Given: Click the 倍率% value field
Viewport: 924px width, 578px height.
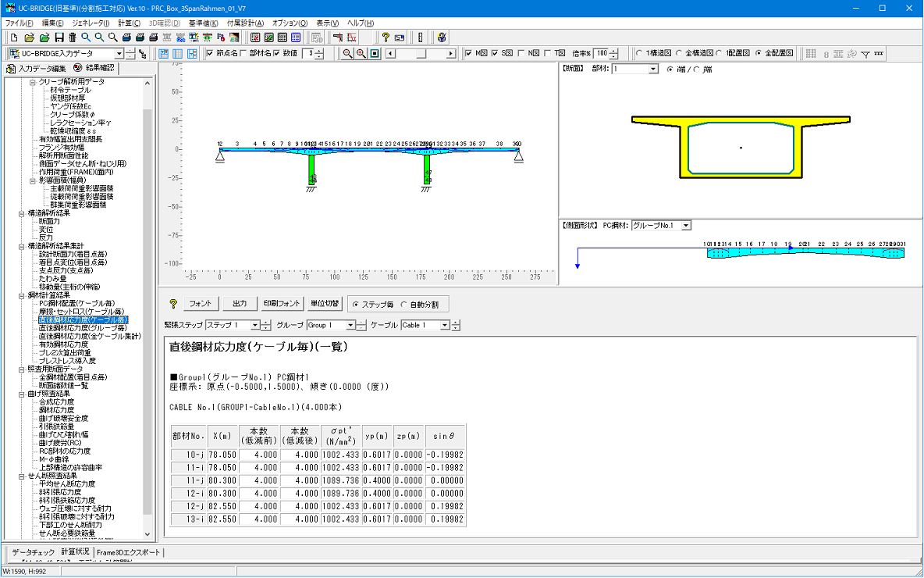Looking at the screenshot, I should coord(601,54).
